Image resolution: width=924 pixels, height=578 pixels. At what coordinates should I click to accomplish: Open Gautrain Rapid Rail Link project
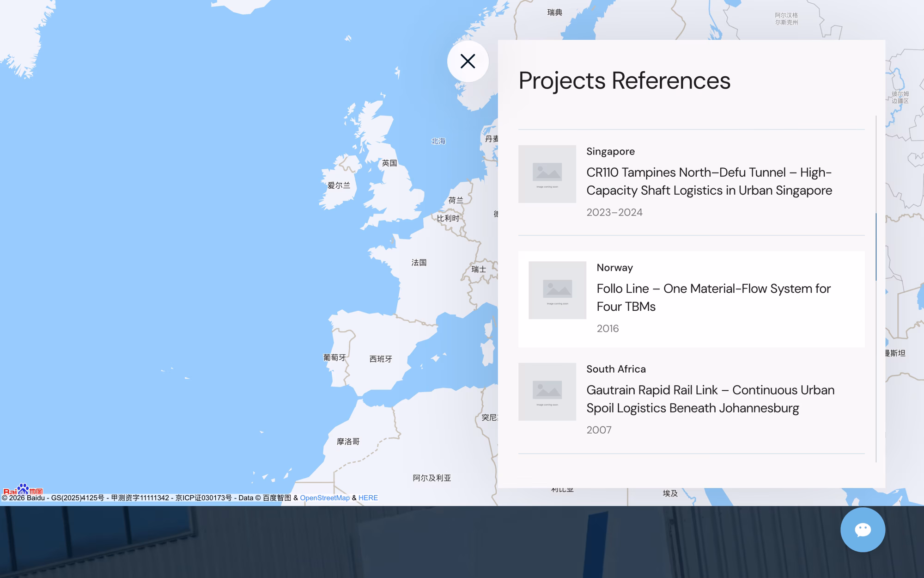(x=710, y=399)
